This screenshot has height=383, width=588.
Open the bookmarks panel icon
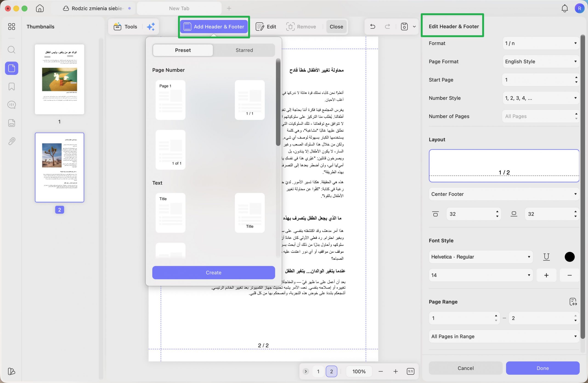tap(11, 86)
